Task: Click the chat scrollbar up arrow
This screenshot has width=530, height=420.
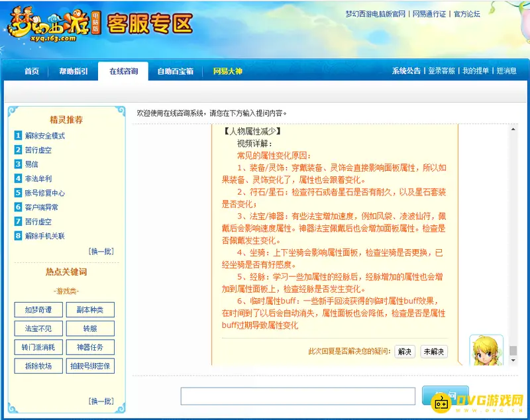Action: point(513,129)
